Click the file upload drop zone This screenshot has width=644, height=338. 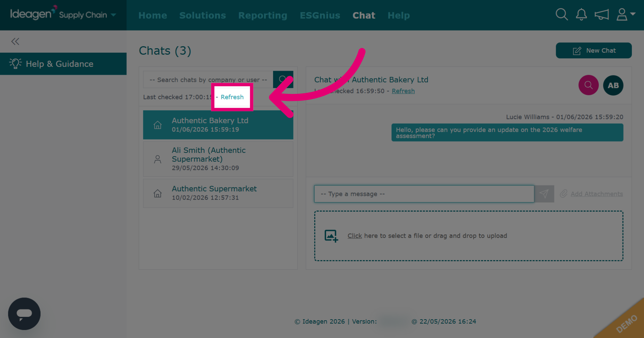[x=469, y=236]
